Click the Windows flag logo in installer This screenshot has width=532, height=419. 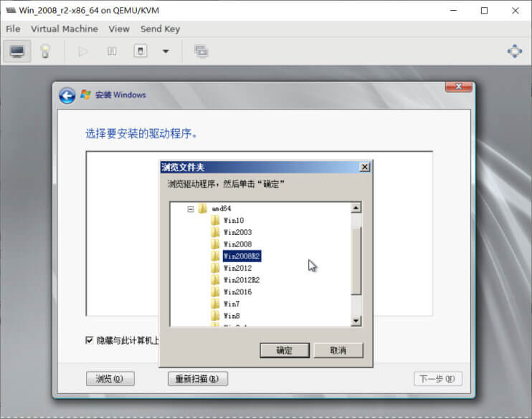[85, 95]
